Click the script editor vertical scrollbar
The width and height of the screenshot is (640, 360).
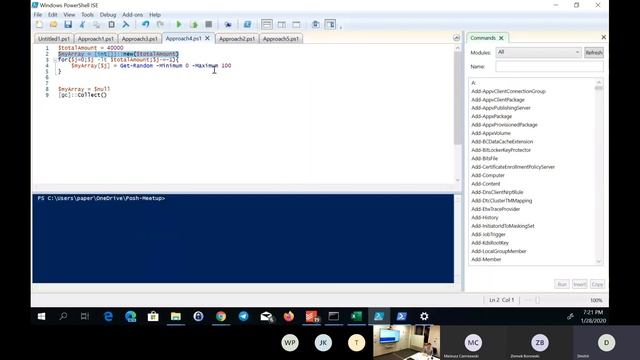[457, 98]
